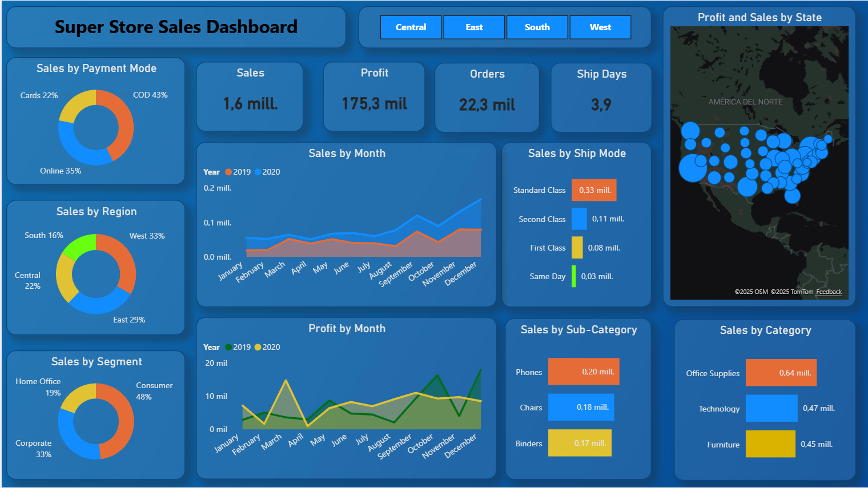Image resolution: width=868 pixels, height=488 pixels.
Task: Select the Phones bar in Sales by Sub-Category
Action: [x=583, y=372]
